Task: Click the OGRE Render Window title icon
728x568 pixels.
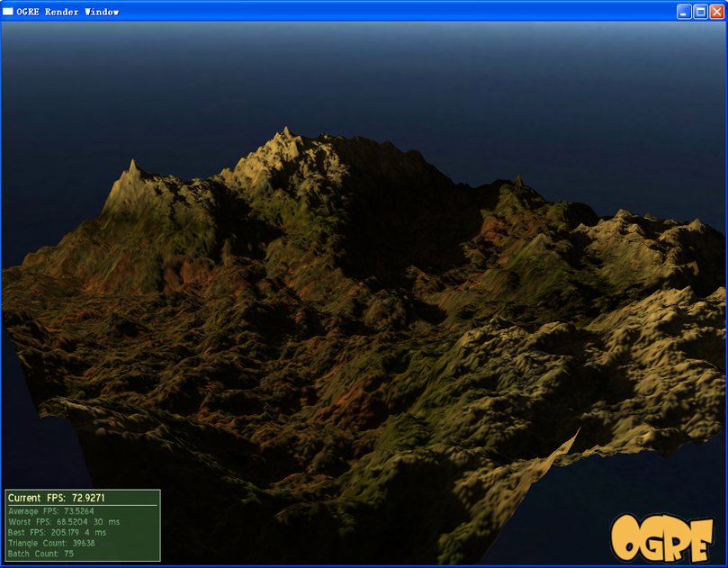Action: click(x=8, y=12)
